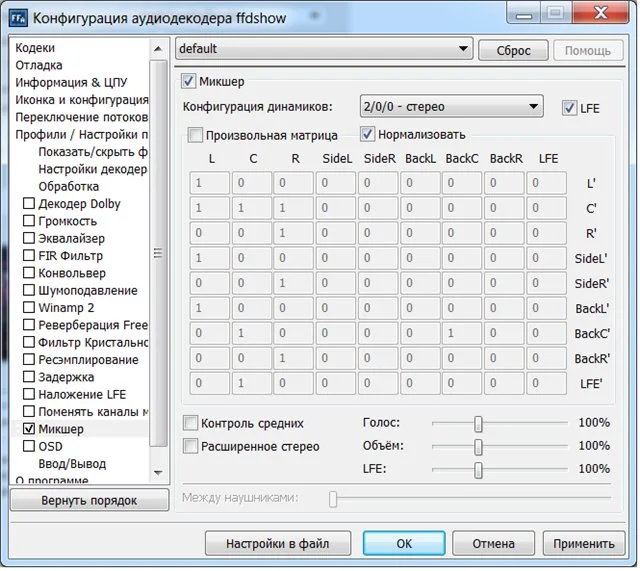Click the Сброс button

coord(515,51)
